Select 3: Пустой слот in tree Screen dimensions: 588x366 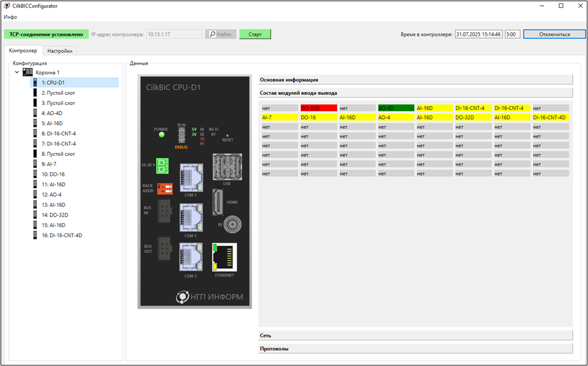58,103
